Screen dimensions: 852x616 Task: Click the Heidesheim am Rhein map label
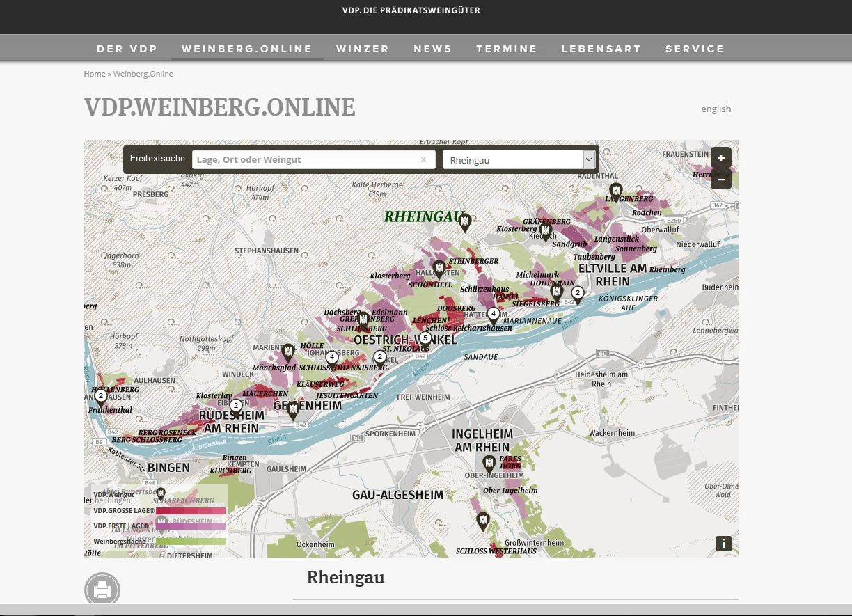pyautogui.click(x=601, y=379)
